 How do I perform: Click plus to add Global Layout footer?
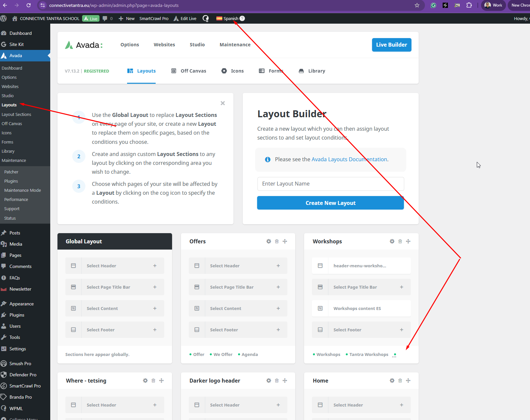coord(155,330)
